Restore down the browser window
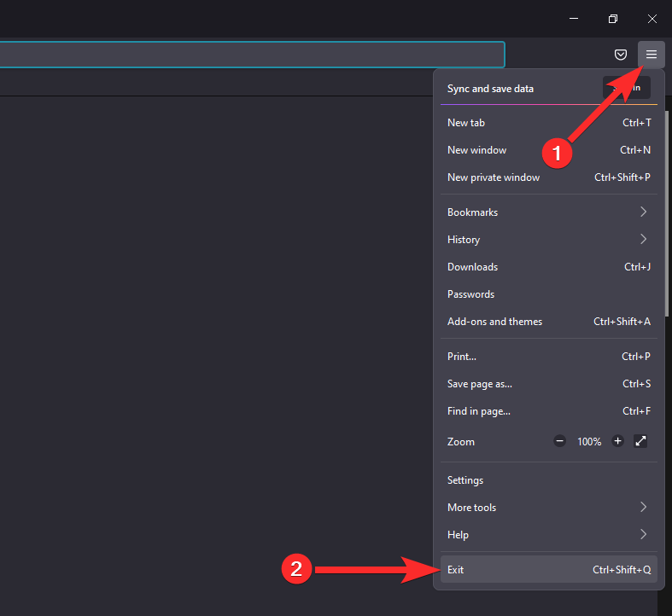 point(613,19)
